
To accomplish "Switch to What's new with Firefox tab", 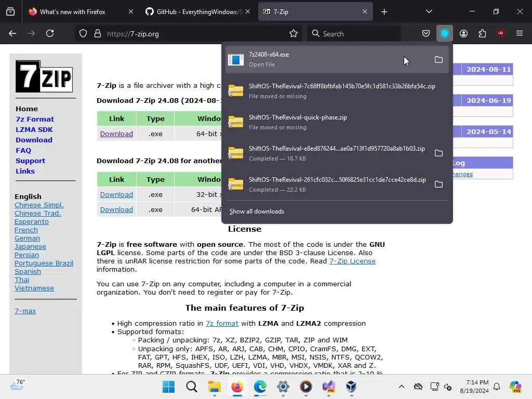I will pyautogui.click(x=82, y=12).
